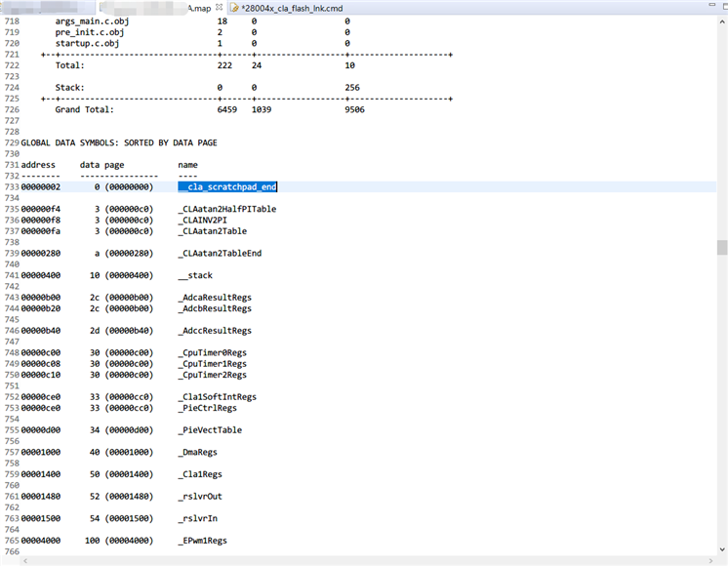Click the Grand Total row label
The width and height of the screenshot is (728, 566).
click(x=85, y=109)
